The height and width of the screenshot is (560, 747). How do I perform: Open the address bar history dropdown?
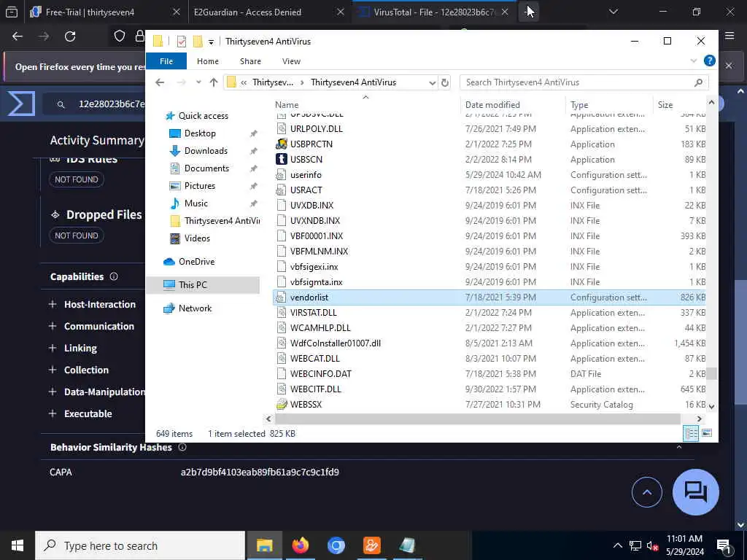pyautogui.click(x=432, y=82)
